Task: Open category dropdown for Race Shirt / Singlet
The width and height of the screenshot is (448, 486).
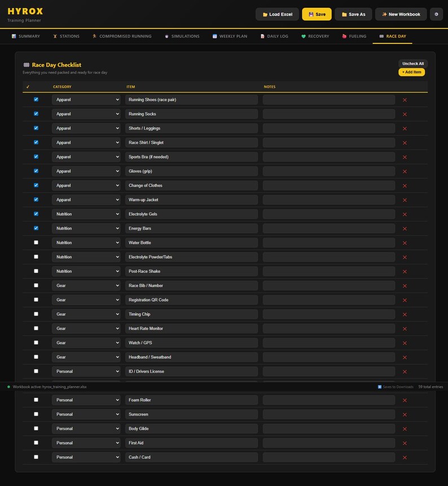Action: click(86, 143)
